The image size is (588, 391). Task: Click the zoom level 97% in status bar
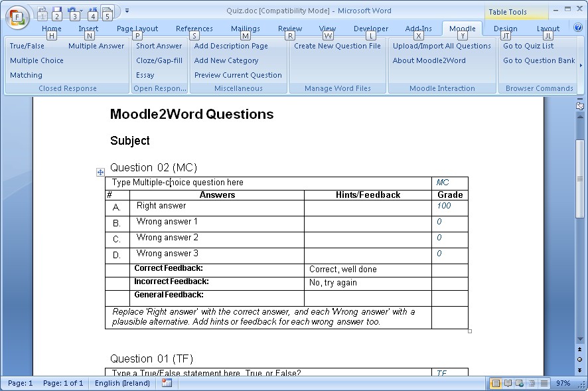(x=563, y=383)
